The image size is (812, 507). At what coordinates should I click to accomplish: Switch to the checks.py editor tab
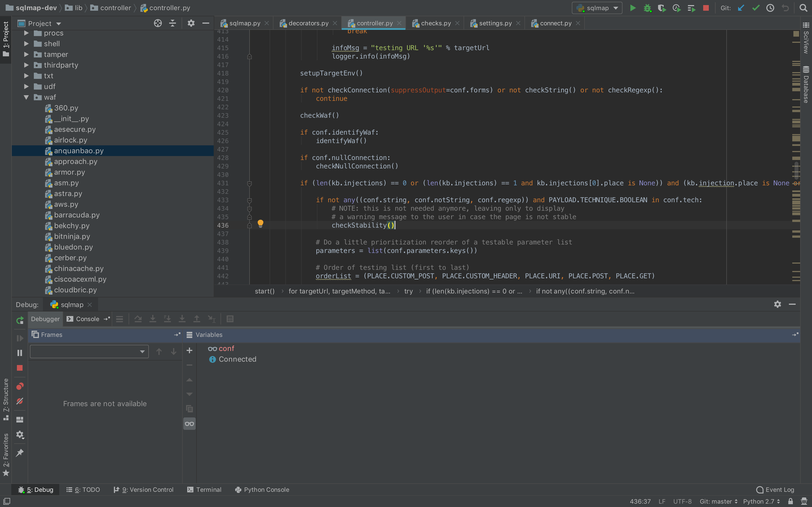tap(436, 23)
